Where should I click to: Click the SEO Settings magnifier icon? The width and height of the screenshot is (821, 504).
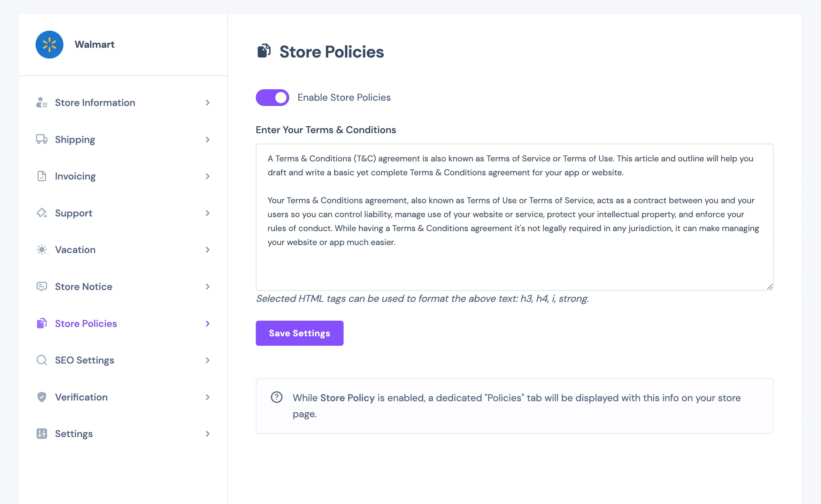click(42, 360)
